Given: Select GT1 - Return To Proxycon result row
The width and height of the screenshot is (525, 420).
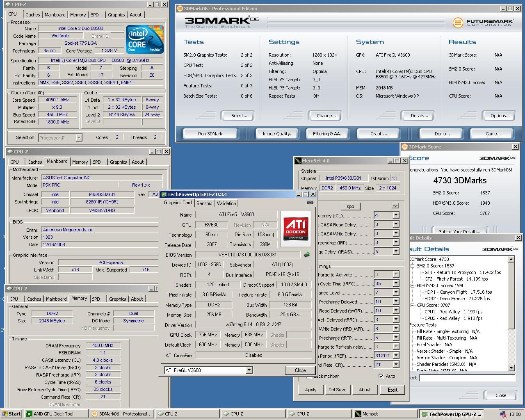Looking at the screenshot, I should 463,272.
